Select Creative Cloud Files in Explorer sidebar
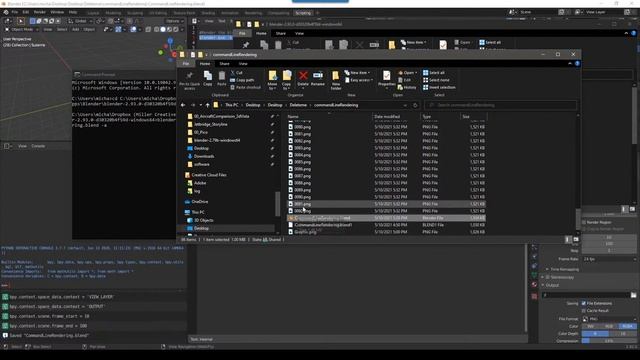Image resolution: width=640 pixels, height=360 pixels. coord(209,175)
